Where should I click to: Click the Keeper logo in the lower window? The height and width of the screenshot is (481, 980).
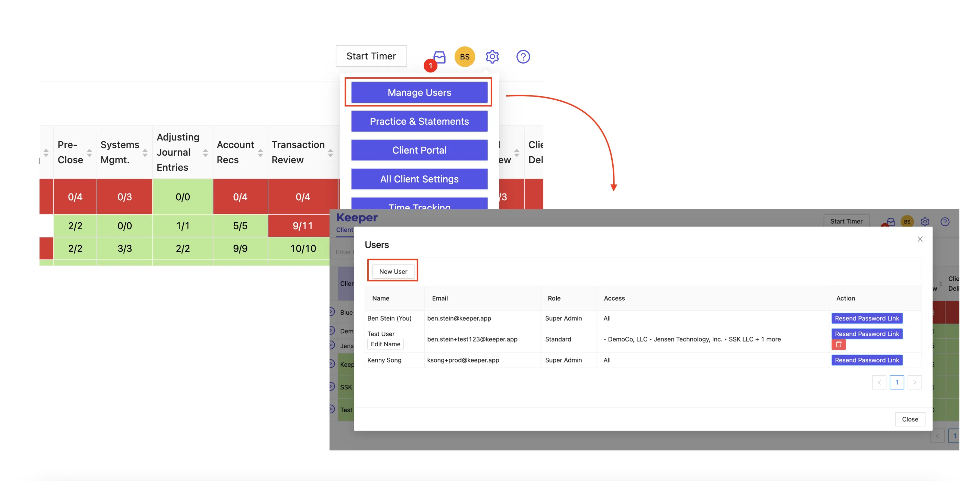[x=356, y=217]
